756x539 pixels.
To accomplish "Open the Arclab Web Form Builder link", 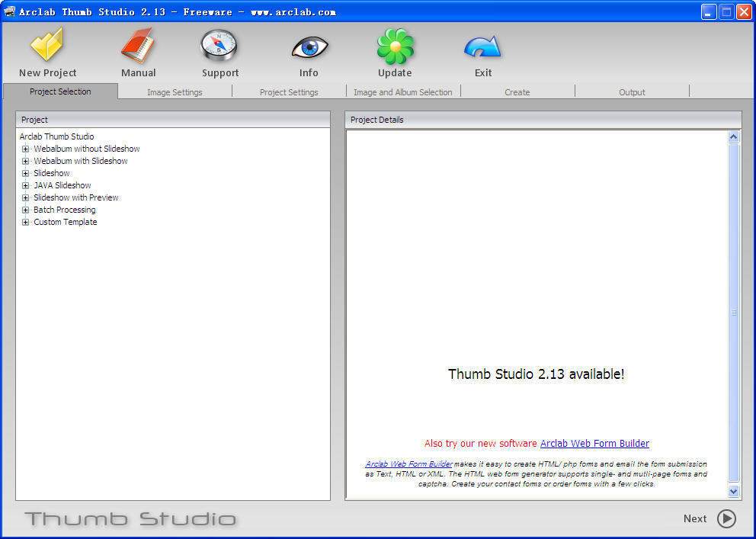I will coord(594,444).
